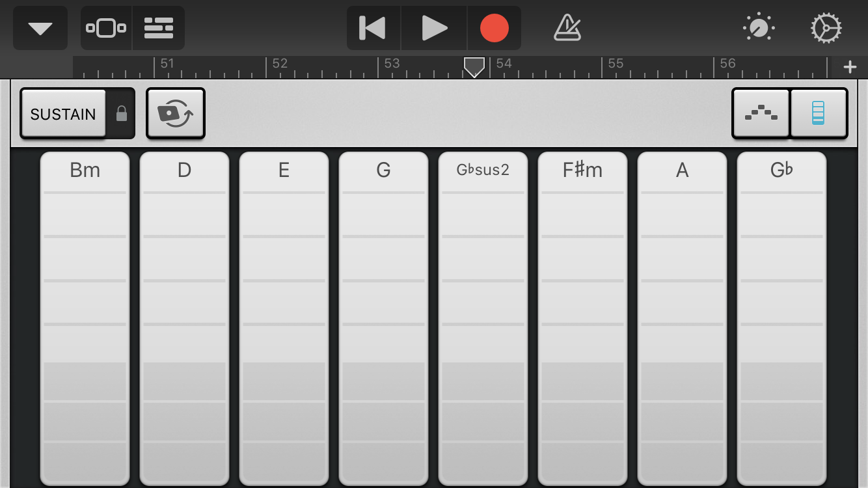Open song settings gear icon
The height and width of the screenshot is (488, 868).
[826, 29]
